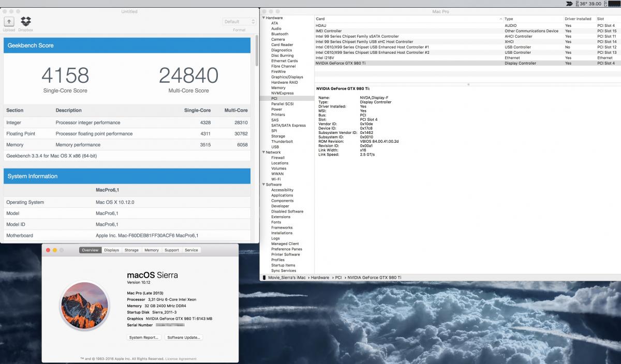Screen dimensions: 621x364
Task: Select the Intel I218V row
Action: (x=468, y=58)
